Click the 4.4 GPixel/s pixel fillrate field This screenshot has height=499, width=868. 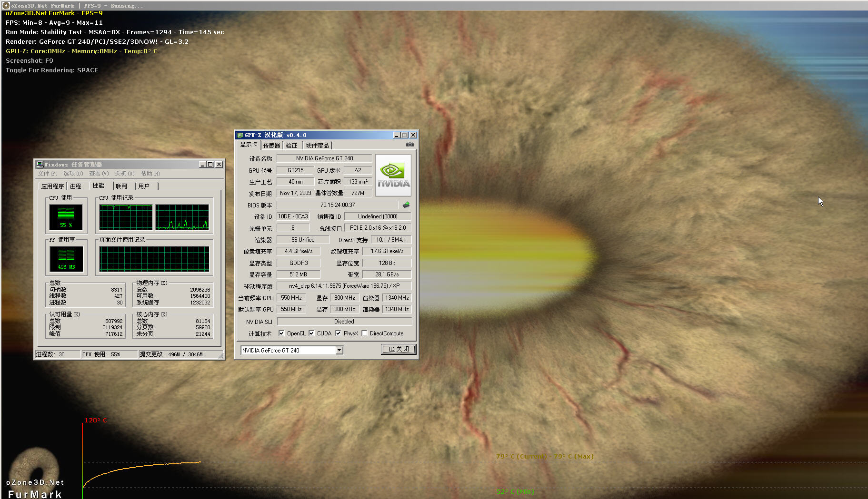(x=299, y=251)
